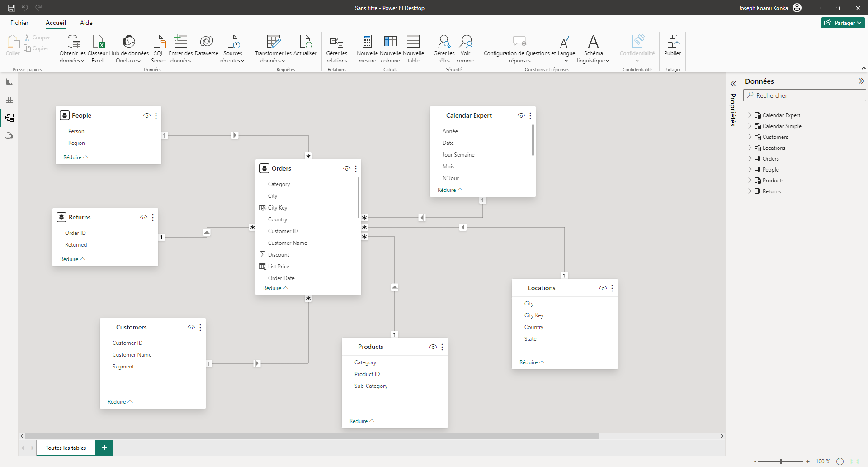Expand Orders in Données pane
Viewport: 868px width, 467px height.
click(750, 158)
